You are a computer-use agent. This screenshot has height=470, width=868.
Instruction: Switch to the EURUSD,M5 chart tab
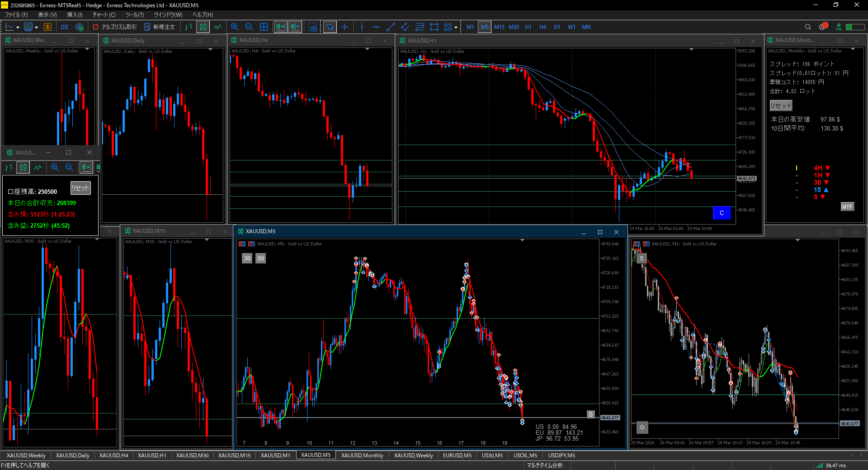[x=457, y=455]
